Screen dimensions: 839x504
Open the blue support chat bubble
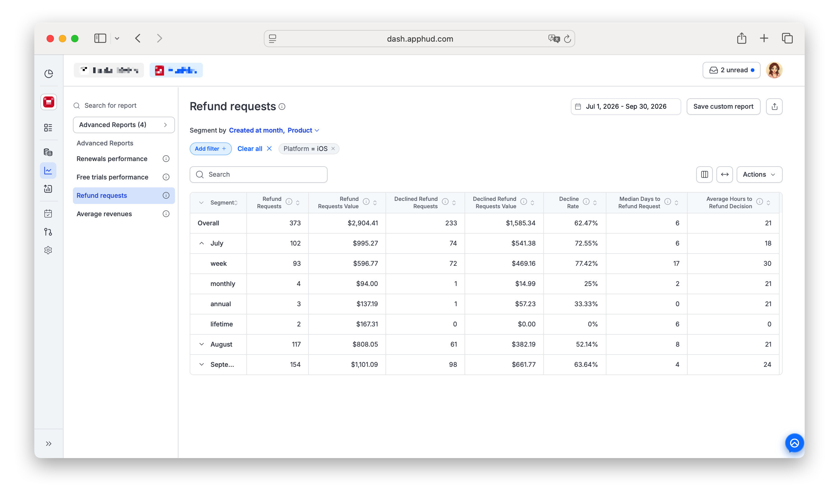(795, 443)
